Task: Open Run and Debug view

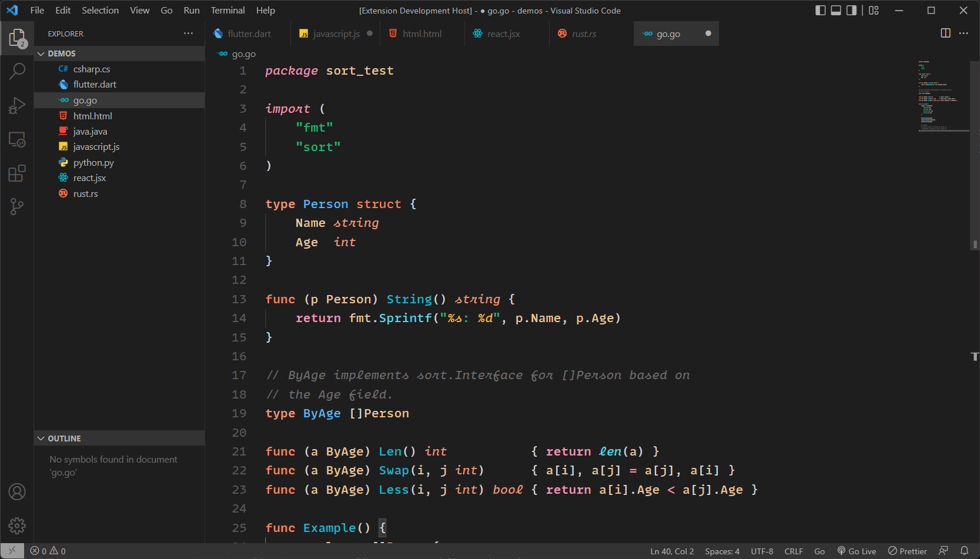Action: tap(17, 106)
